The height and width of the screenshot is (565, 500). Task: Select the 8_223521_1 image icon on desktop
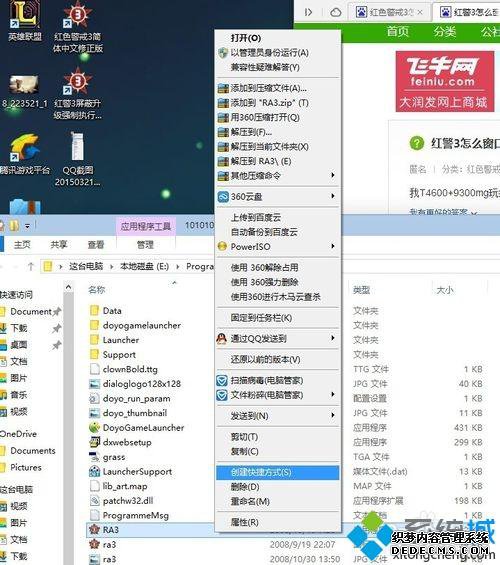(x=24, y=84)
